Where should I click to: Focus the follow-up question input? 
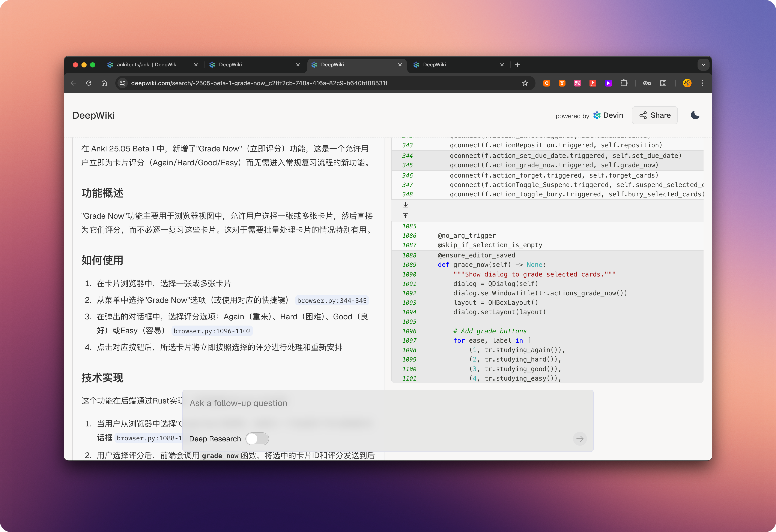[388, 403]
